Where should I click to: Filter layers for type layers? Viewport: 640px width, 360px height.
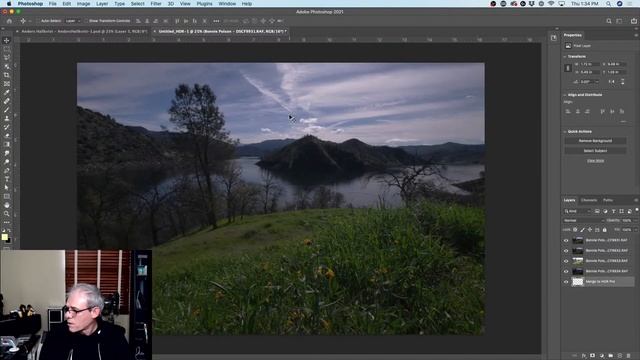coord(613,211)
